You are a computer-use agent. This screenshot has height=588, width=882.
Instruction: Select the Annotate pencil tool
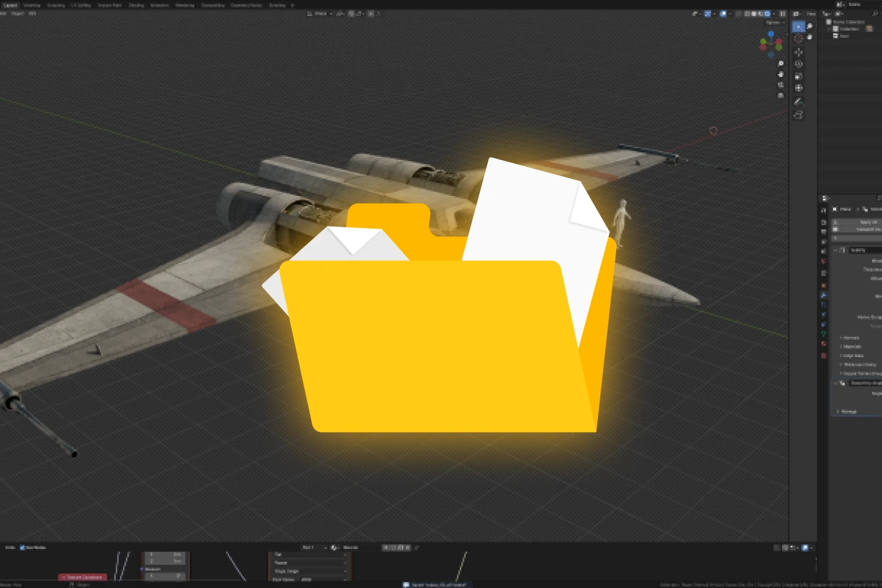799,102
